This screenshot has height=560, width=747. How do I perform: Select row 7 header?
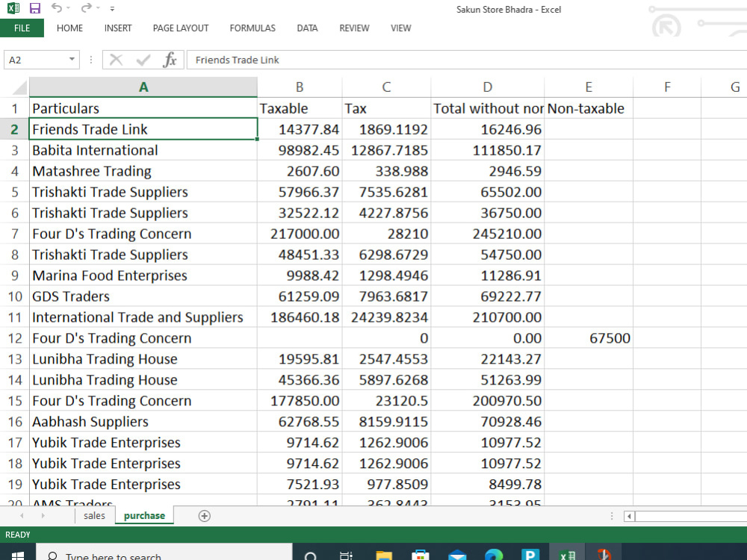15,234
